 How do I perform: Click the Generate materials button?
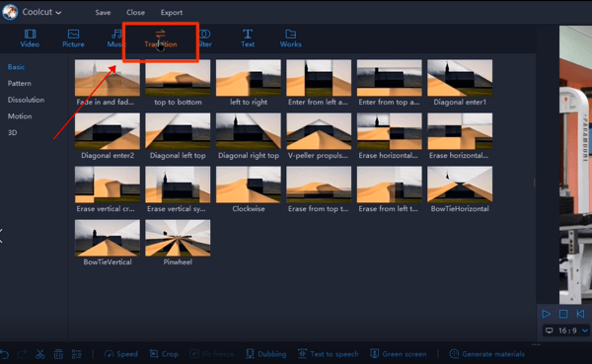pyautogui.click(x=487, y=354)
